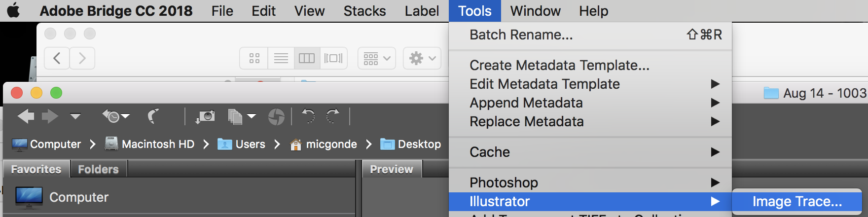Open in Camera Raw aperture icon

click(276, 117)
